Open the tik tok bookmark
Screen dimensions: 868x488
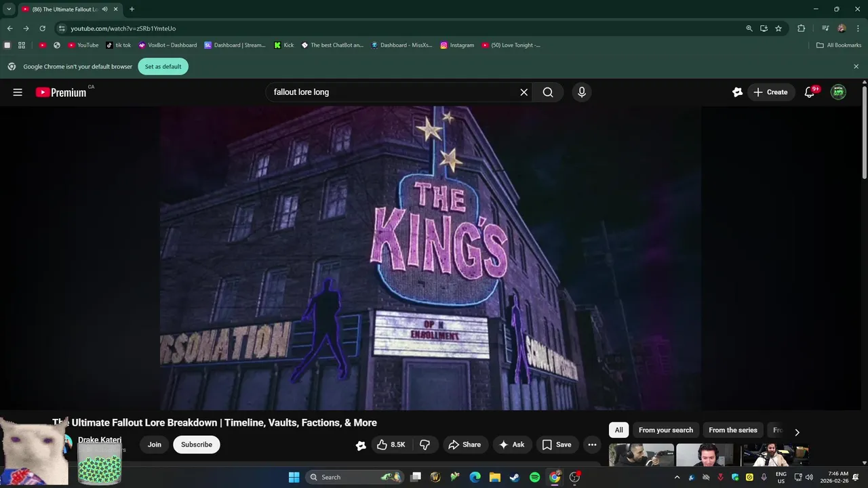118,45
